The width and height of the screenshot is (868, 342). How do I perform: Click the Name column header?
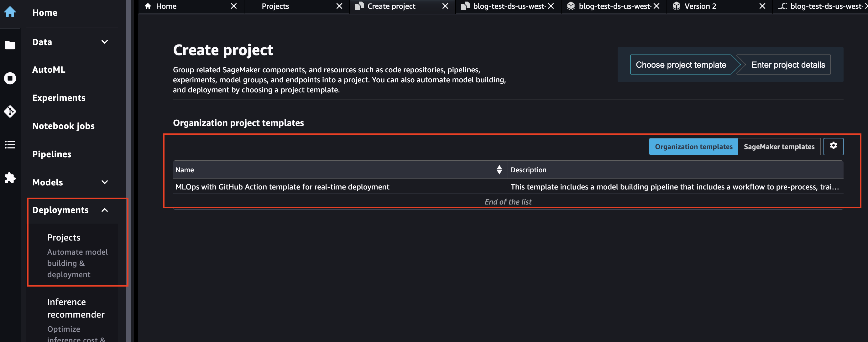tap(340, 170)
